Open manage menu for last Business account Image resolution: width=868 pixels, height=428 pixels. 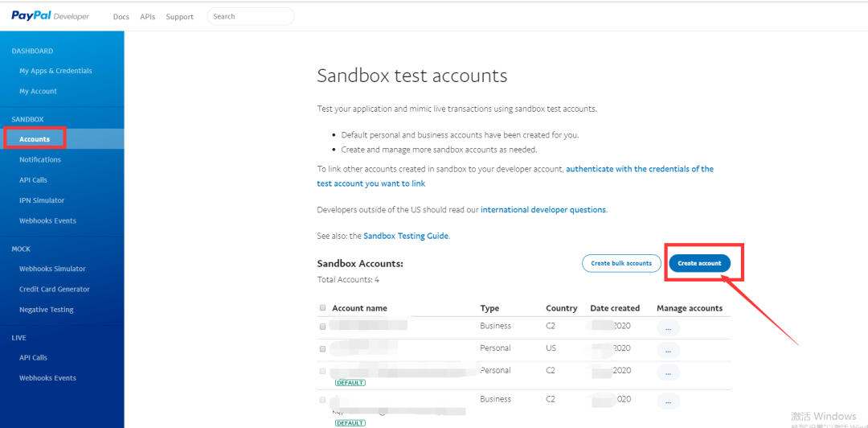668,401
